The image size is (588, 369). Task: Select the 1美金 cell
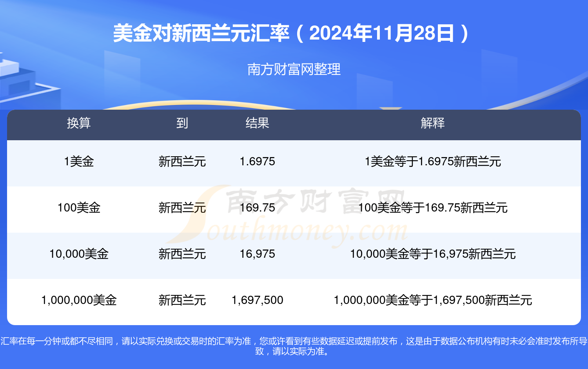pyautogui.click(x=79, y=161)
